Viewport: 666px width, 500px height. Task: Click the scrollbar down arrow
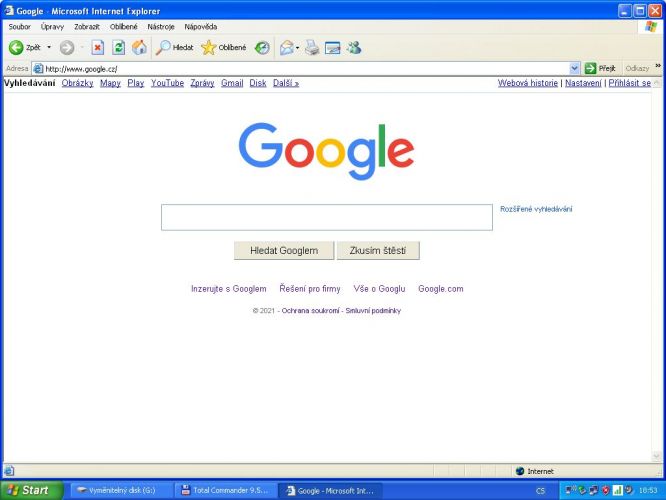click(x=657, y=456)
